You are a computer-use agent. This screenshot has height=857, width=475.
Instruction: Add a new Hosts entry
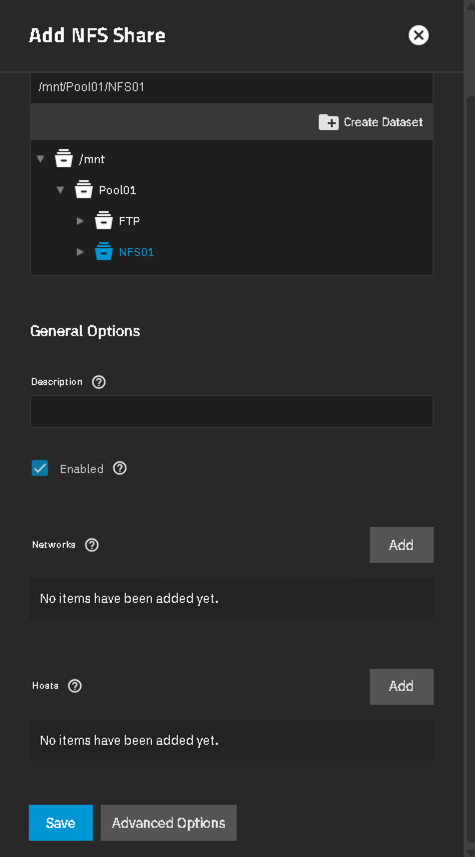coord(402,686)
